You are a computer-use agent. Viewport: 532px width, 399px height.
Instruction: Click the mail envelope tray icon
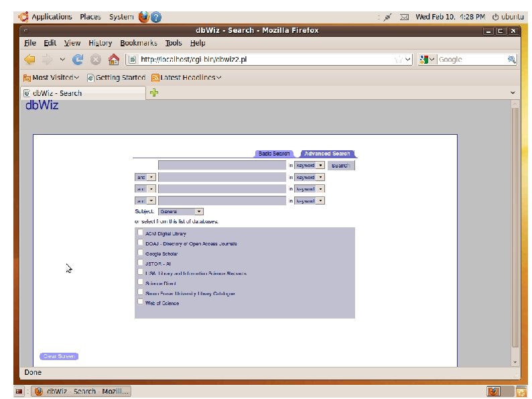pyautogui.click(x=404, y=17)
